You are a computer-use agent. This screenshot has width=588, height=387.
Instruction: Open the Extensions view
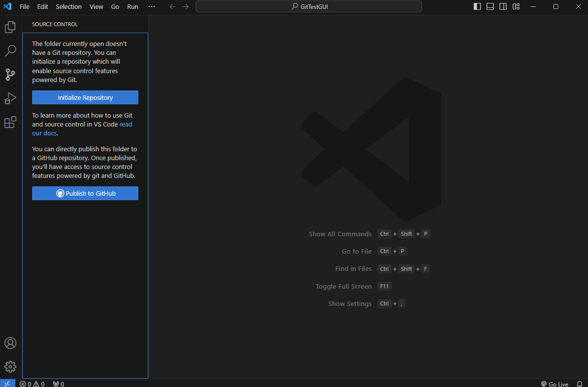pyautogui.click(x=10, y=122)
